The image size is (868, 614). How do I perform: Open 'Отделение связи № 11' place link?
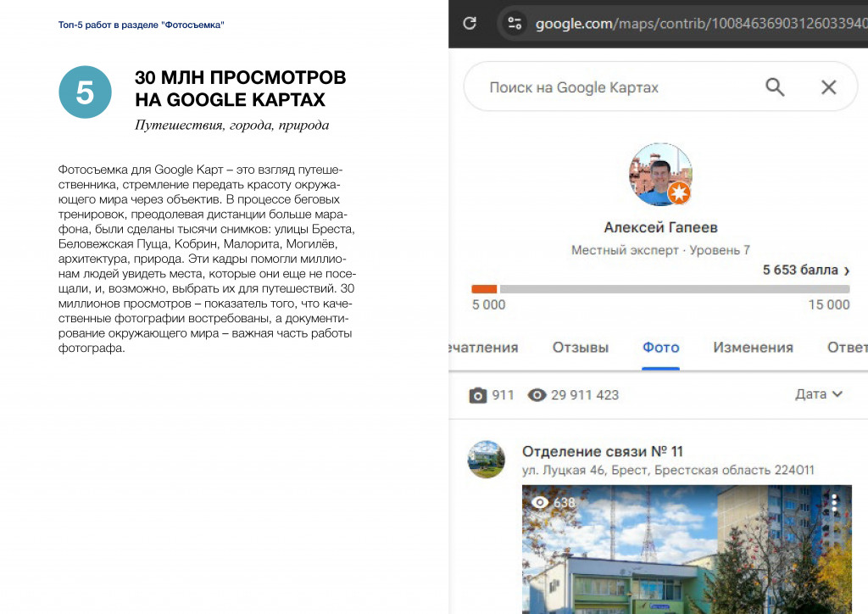(x=603, y=452)
